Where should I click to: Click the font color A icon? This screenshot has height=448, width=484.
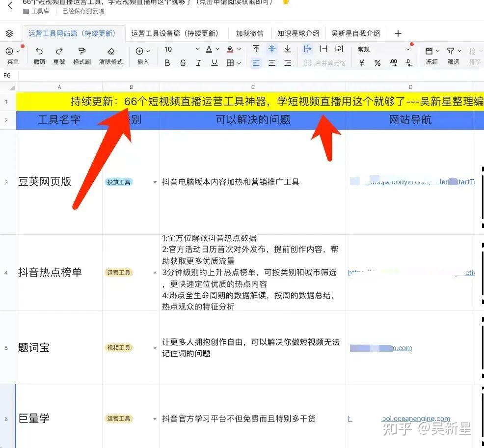click(x=209, y=49)
